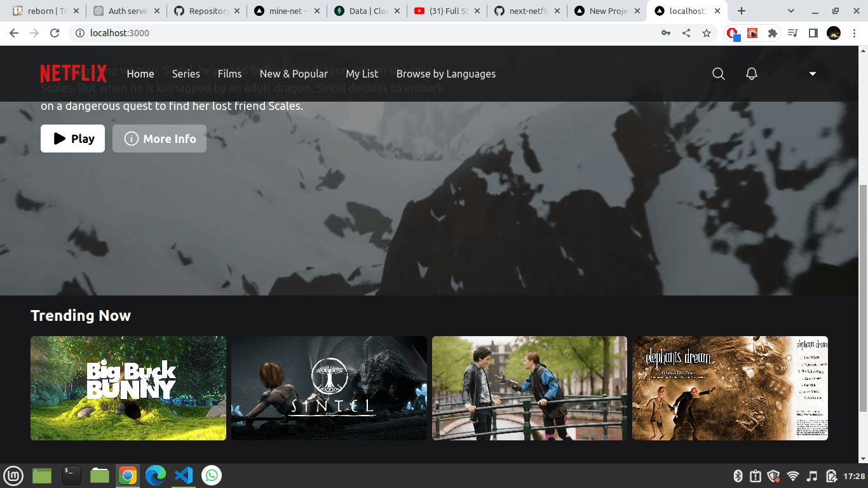The image size is (868, 488).
Task: Expand the account profile dropdown arrow
Action: coord(812,74)
